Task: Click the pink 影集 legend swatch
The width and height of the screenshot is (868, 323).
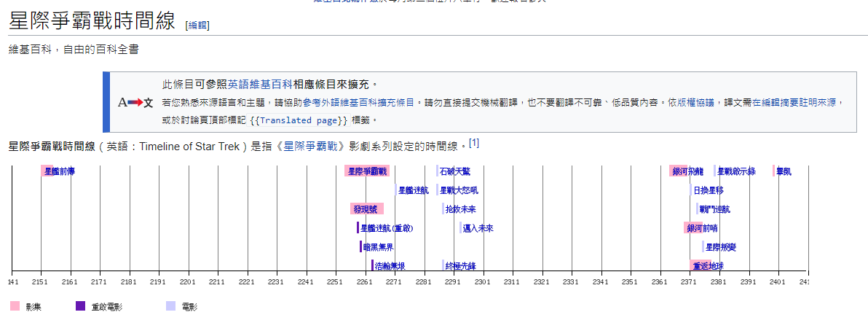Action: [15, 306]
